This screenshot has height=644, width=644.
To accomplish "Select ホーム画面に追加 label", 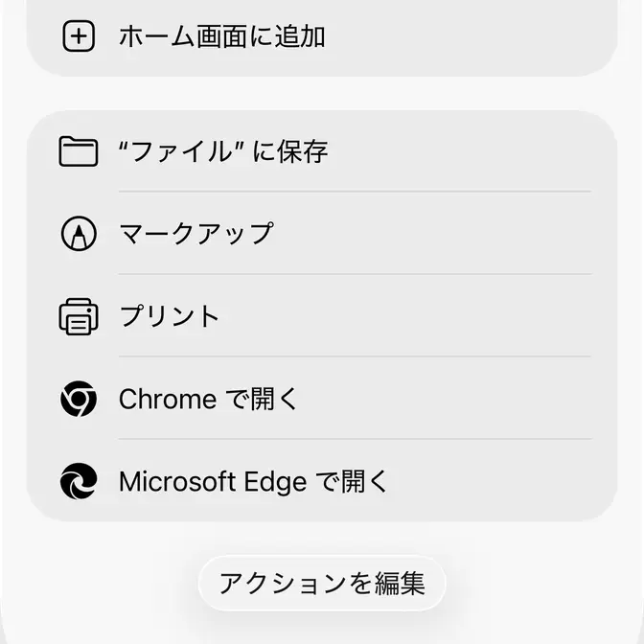I will [221, 36].
